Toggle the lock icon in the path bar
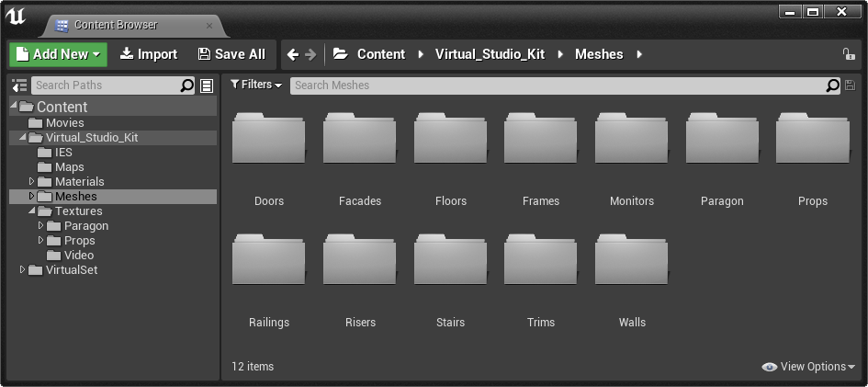868x387 pixels. coord(848,53)
